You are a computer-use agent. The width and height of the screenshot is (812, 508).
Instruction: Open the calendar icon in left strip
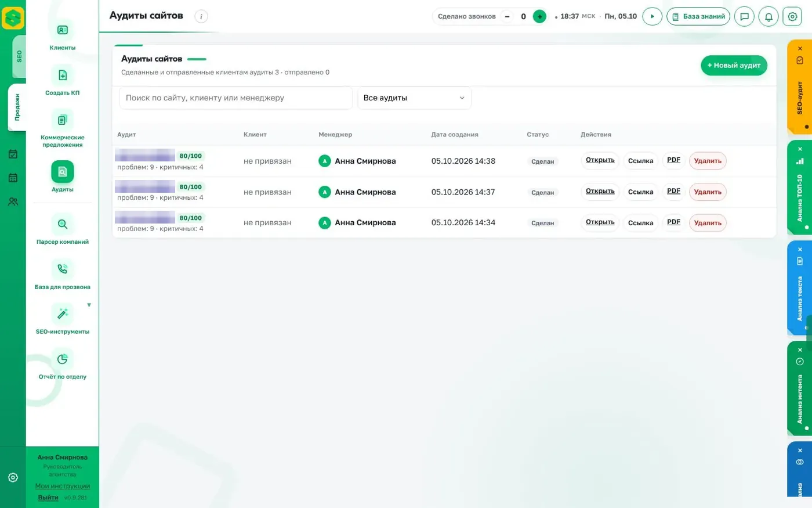pyautogui.click(x=13, y=178)
